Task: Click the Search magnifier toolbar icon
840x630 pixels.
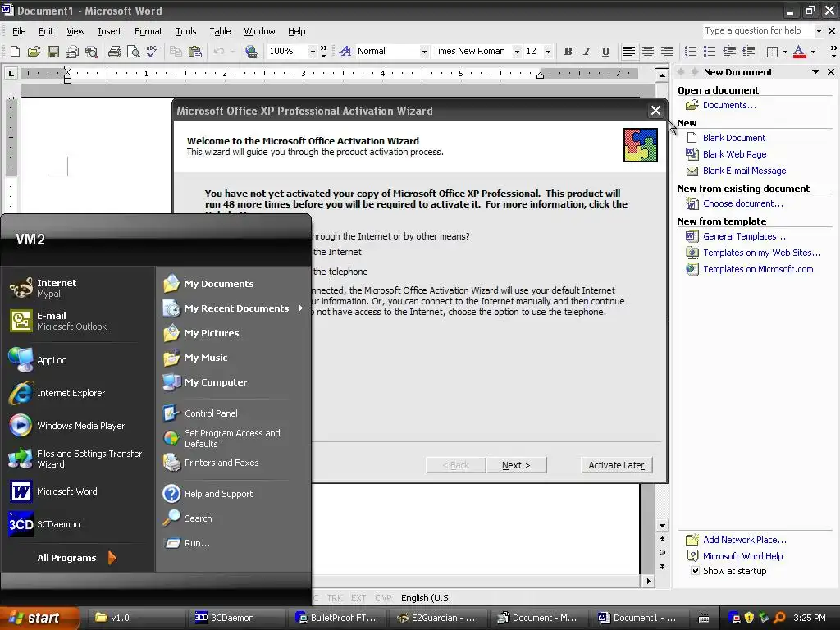Action: click(91, 52)
